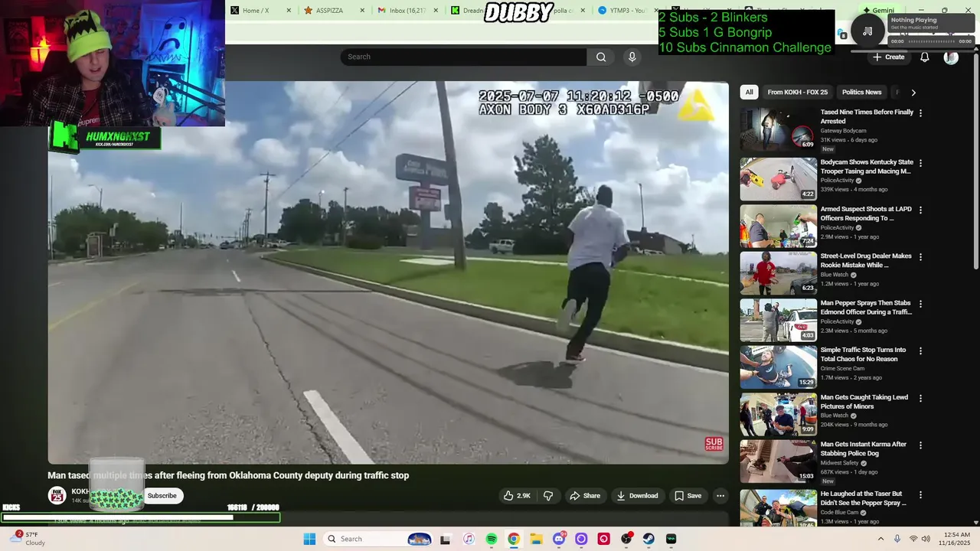
Task: Open Man Pepper Sprays Then Stabs Edmond Officer video
Action: pyautogui.click(x=867, y=308)
